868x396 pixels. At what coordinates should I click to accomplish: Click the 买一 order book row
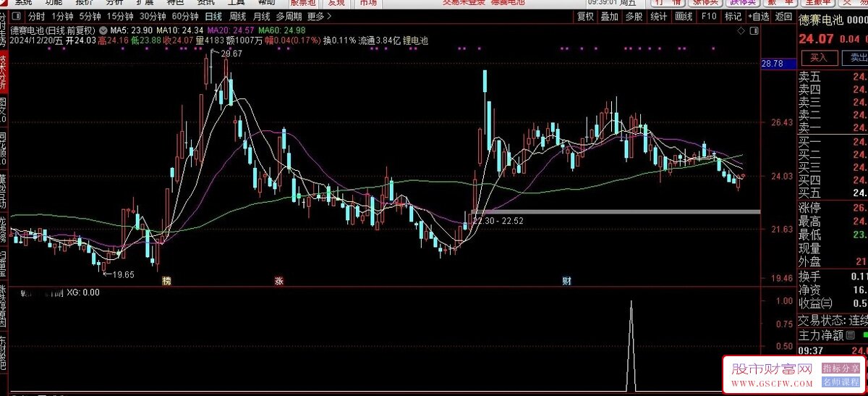[x=833, y=141]
